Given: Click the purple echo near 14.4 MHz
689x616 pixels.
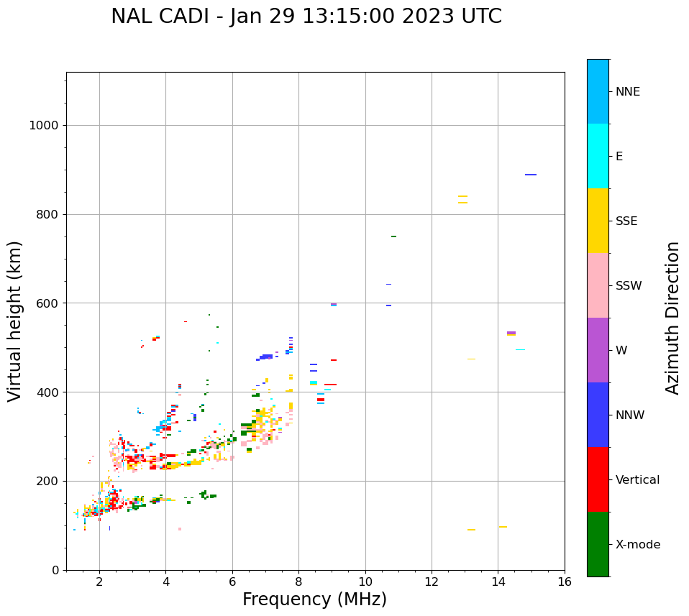Looking at the screenshot, I should [x=511, y=333].
